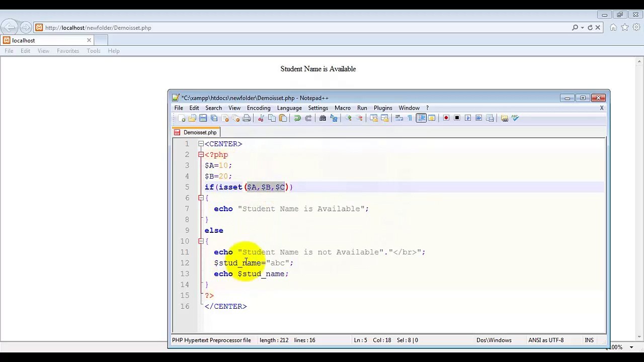Open Find with the binoculars icon
The image size is (644, 362).
click(x=323, y=118)
